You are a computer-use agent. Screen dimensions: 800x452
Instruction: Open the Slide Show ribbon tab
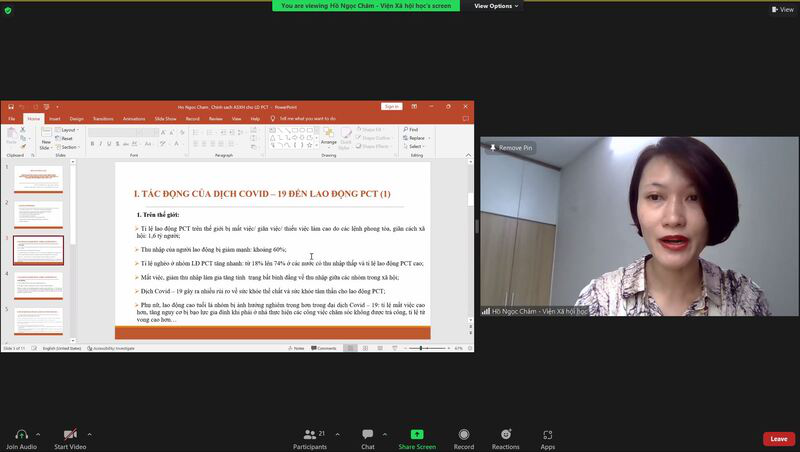point(166,118)
